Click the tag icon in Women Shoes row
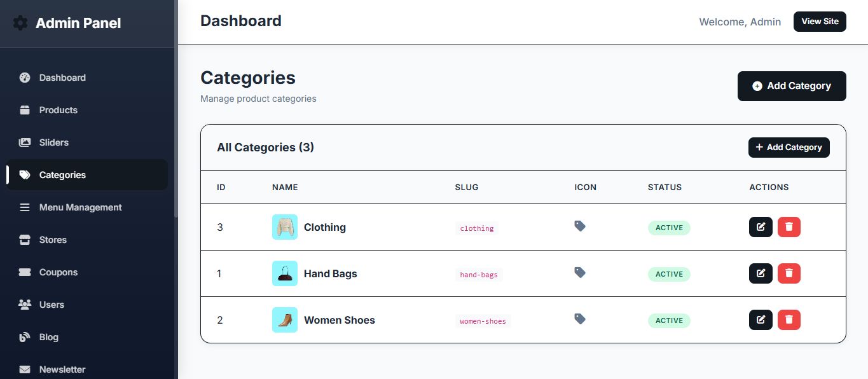 coord(580,319)
